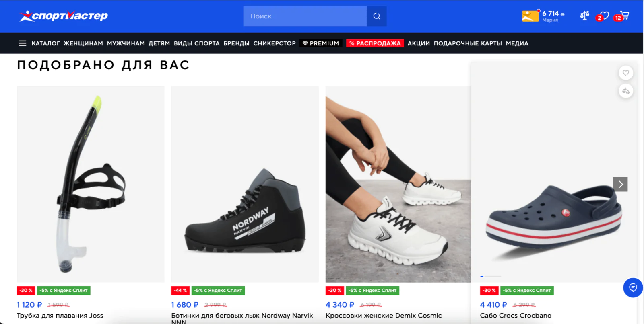Click the Поиск search field
Viewport: 644px width, 324px height.
tap(305, 16)
